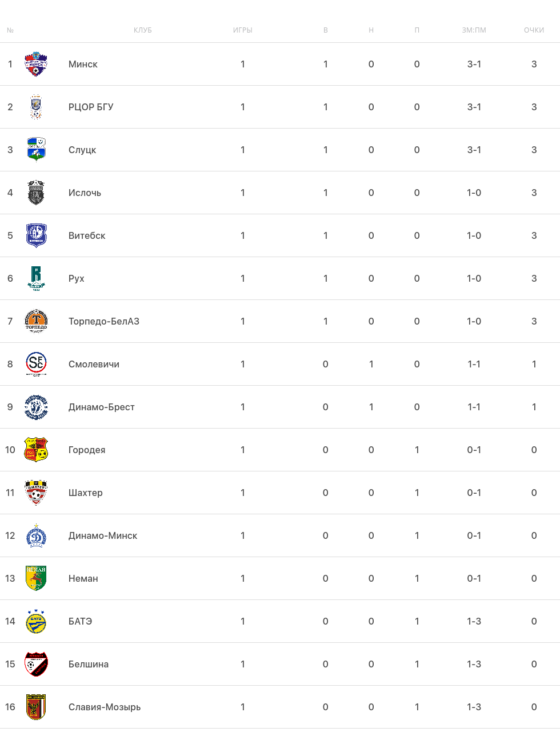Open the Шахтер team link

[x=86, y=493]
